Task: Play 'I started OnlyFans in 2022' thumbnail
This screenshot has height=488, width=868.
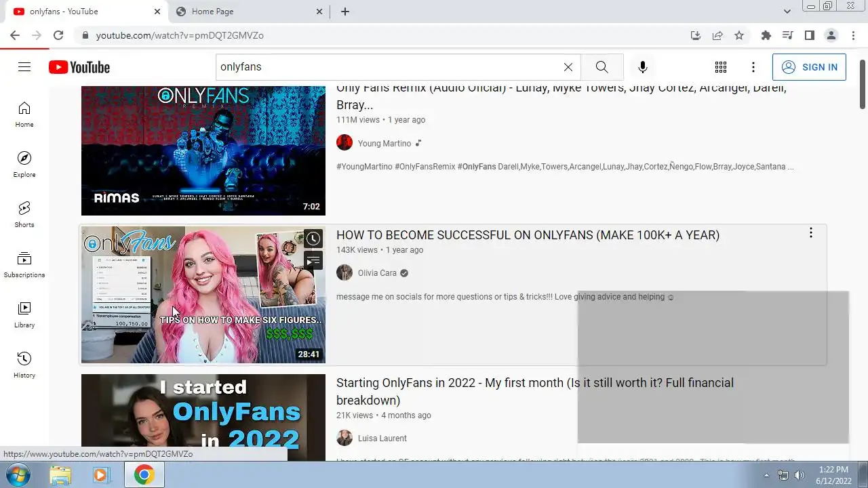Action: coord(203,418)
